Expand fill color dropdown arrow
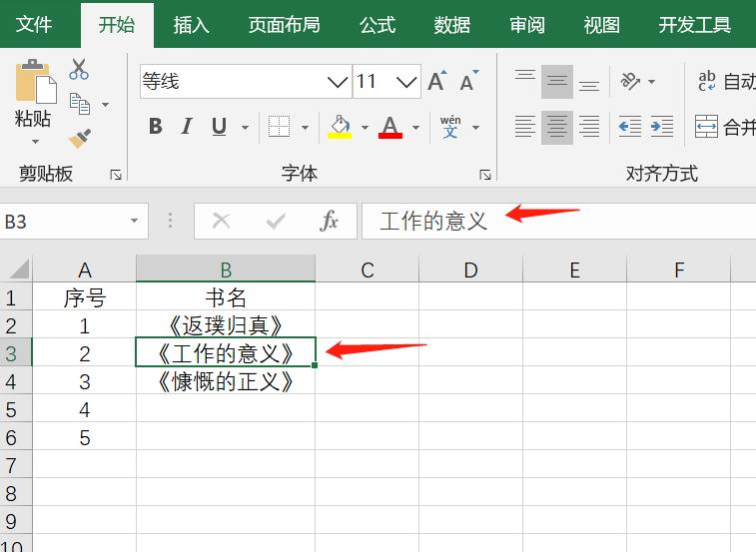 click(x=365, y=128)
